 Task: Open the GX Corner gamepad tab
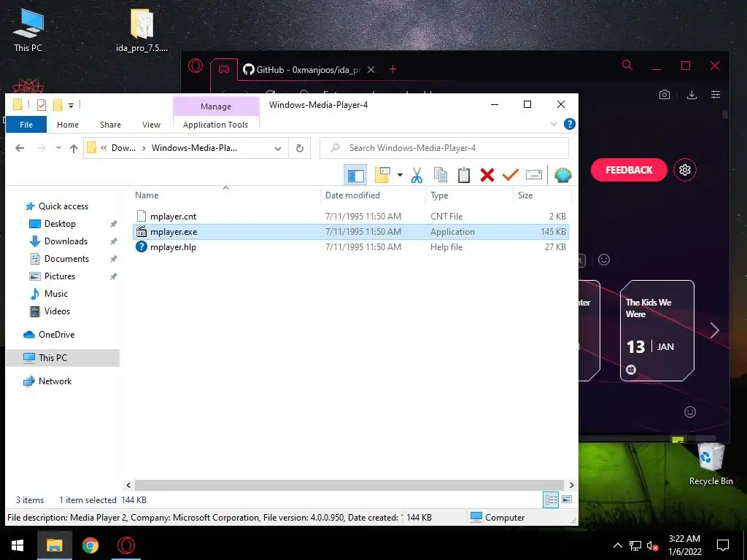[x=223, y=69]
